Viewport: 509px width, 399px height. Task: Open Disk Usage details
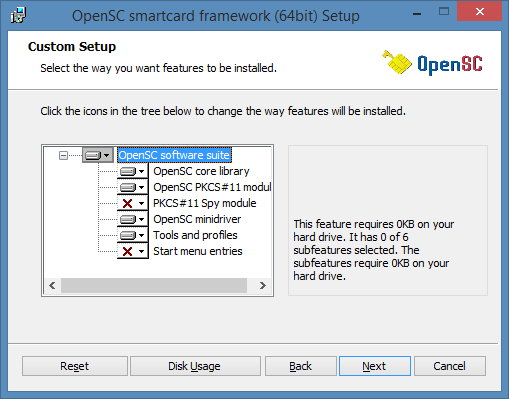point(195,366)
